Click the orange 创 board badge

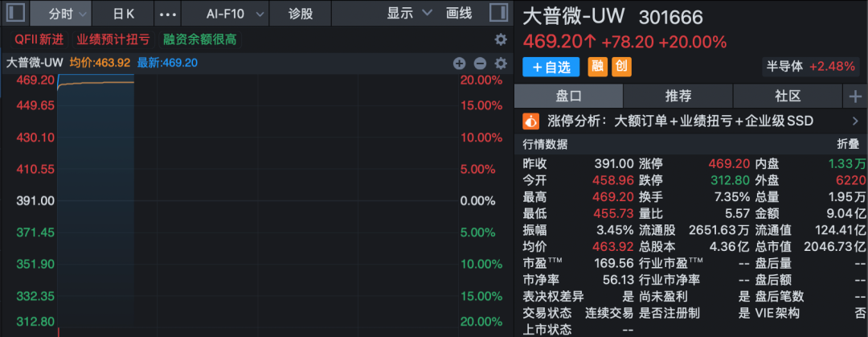click(x=621, y=67)
